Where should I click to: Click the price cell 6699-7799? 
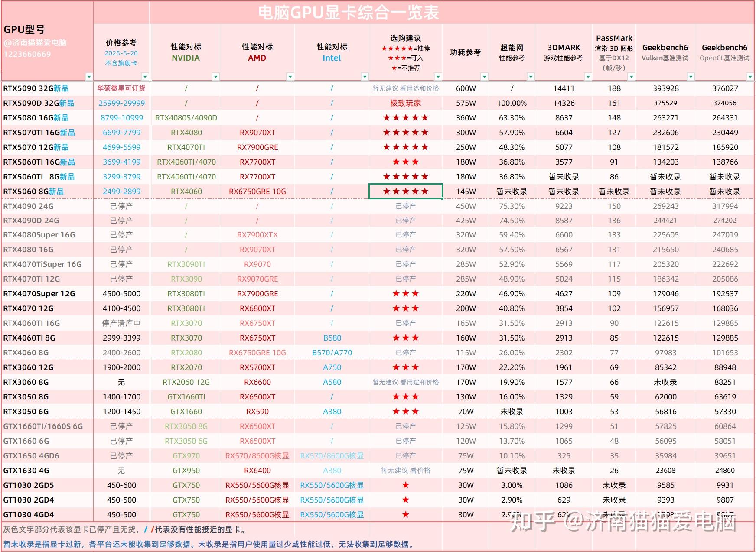[x=121, y=133]
